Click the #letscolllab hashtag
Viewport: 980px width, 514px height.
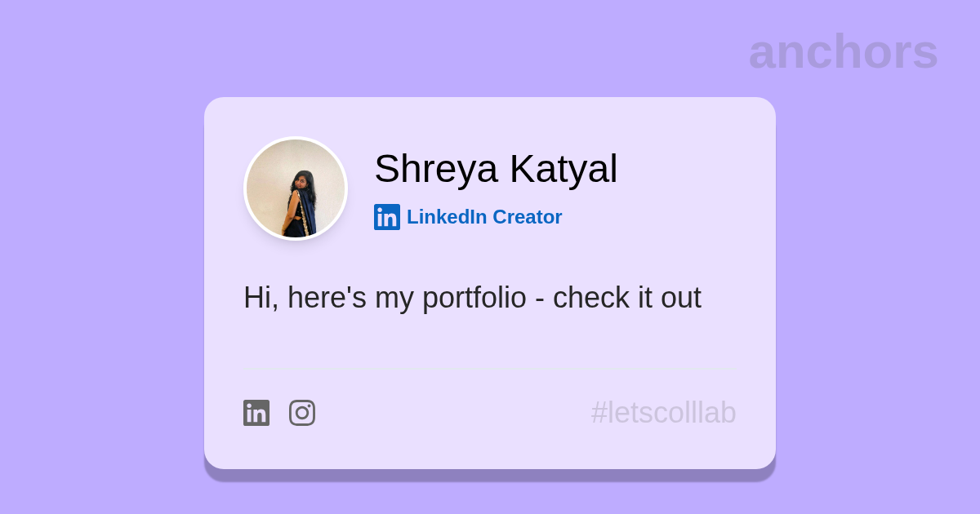663,413
